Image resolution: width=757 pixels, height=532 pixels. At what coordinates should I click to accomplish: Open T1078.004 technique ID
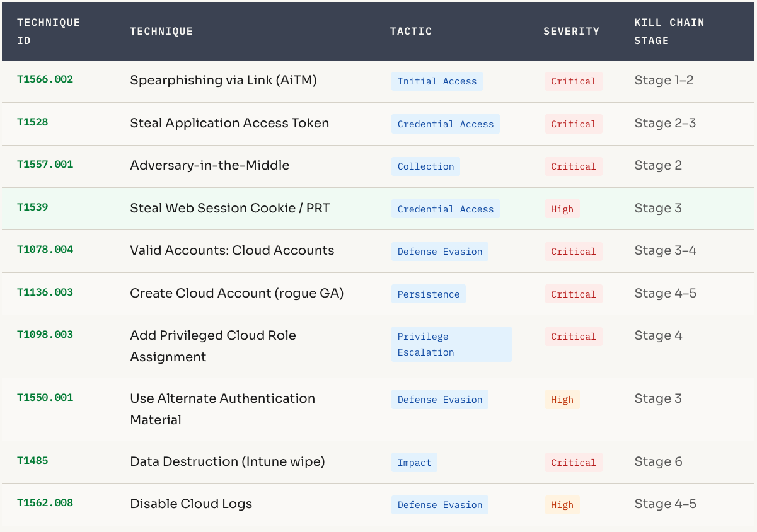pyautogui.click(x=45, y=250)
